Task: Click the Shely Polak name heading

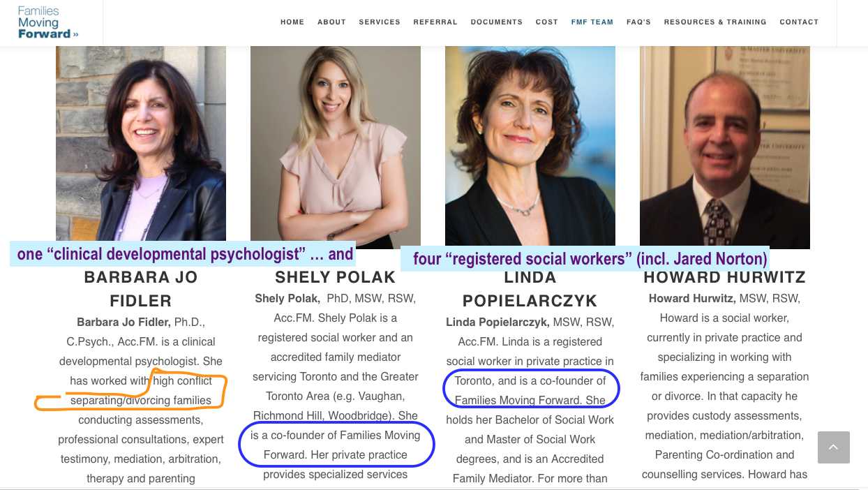Action: point(336,277)
